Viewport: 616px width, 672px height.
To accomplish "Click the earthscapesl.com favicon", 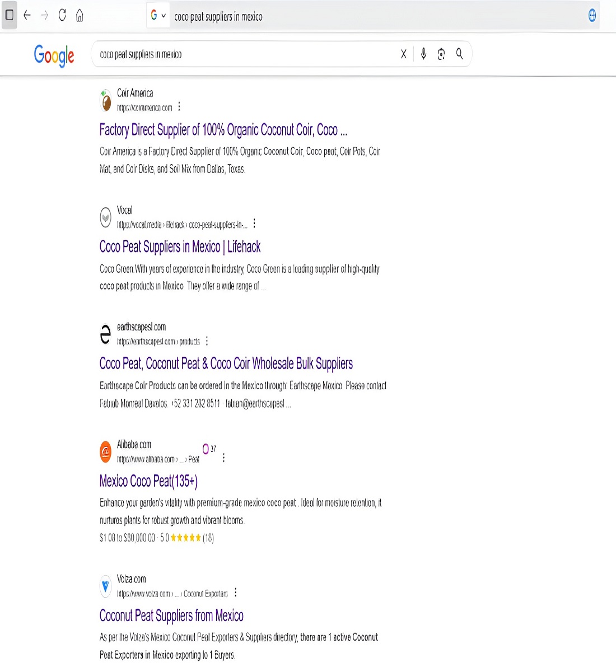I will [x=105, y=334].
